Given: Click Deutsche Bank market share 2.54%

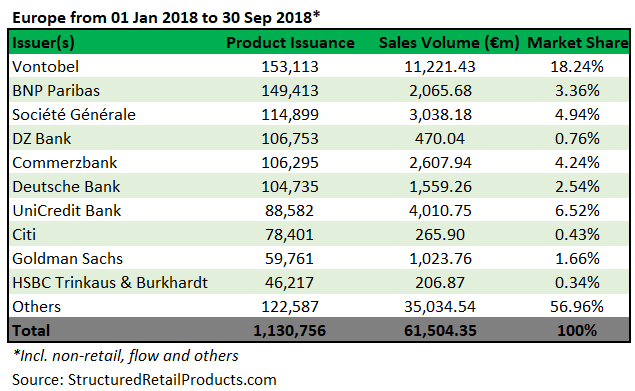Looking at the screenshot, I should [577, 187].
